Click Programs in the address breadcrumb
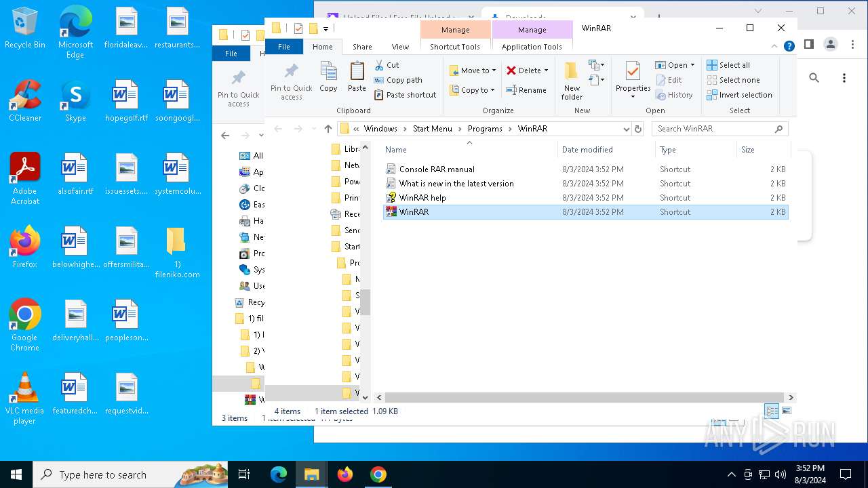868x488 pixels. tap(485, 129)
